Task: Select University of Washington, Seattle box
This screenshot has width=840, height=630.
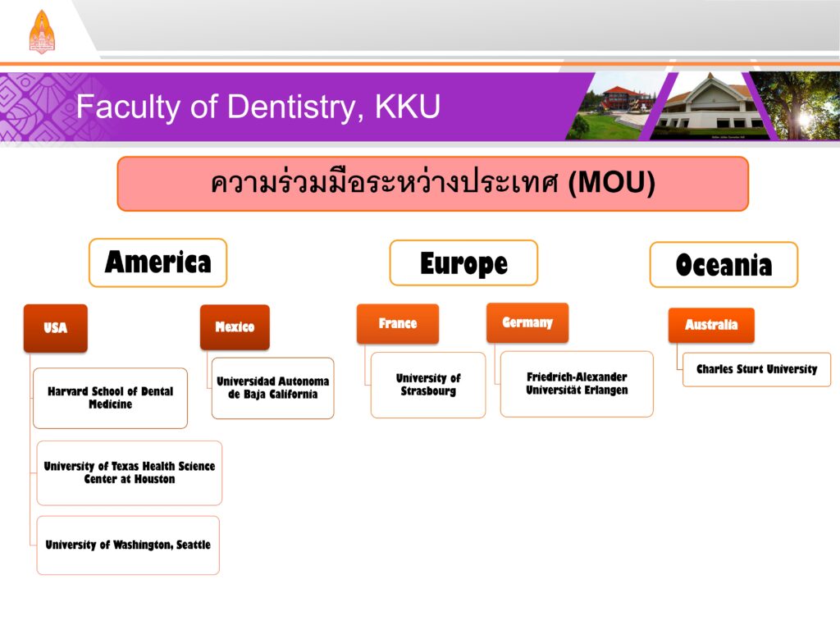Action: coord(128,545)
